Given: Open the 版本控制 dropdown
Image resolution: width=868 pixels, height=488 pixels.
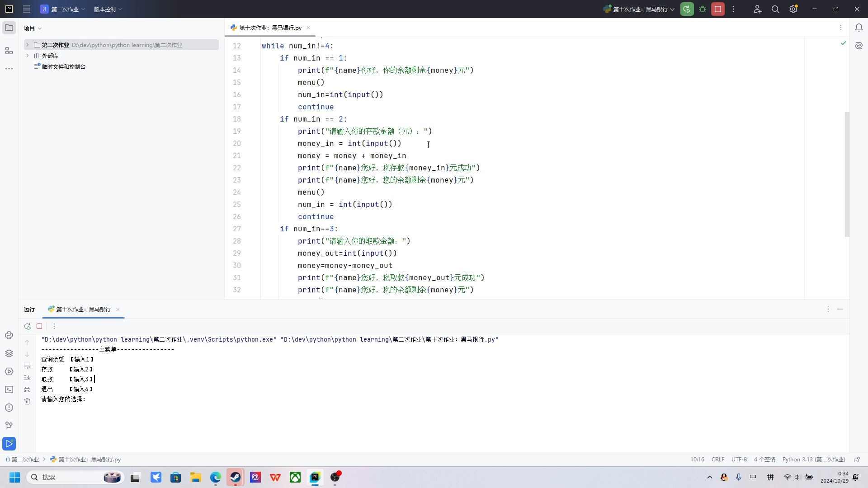Looking at the screenshot, I should point(108,9).
